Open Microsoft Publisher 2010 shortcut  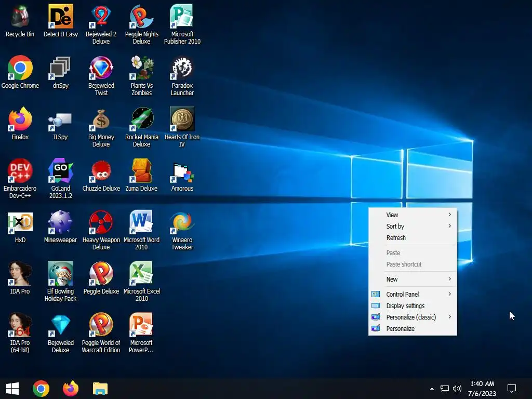tap(182, 24)
